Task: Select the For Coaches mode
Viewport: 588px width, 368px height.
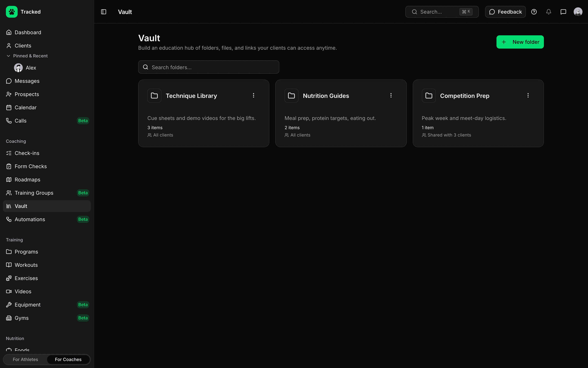Action: click(x=68, y=360)
